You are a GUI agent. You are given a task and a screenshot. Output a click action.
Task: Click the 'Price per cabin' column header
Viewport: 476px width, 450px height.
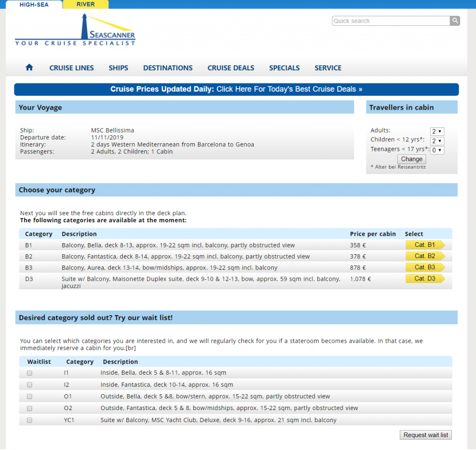(373, 234)
